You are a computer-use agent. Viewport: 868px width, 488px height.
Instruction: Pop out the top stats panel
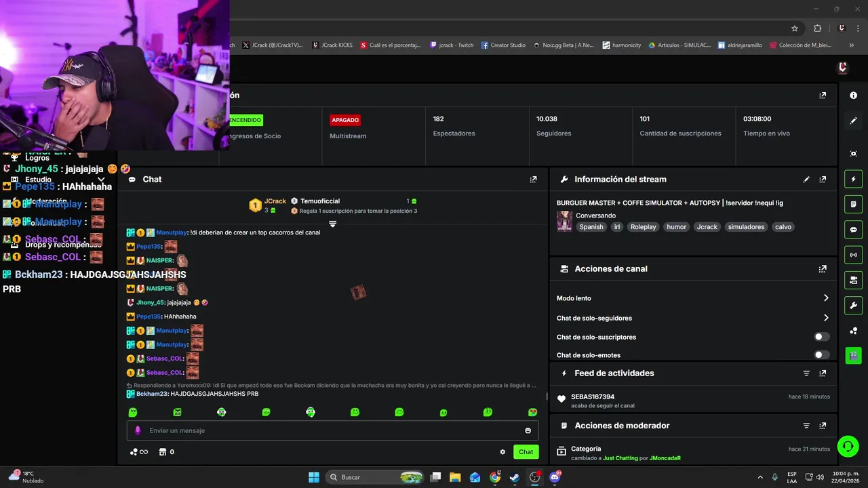click(823, 96)
